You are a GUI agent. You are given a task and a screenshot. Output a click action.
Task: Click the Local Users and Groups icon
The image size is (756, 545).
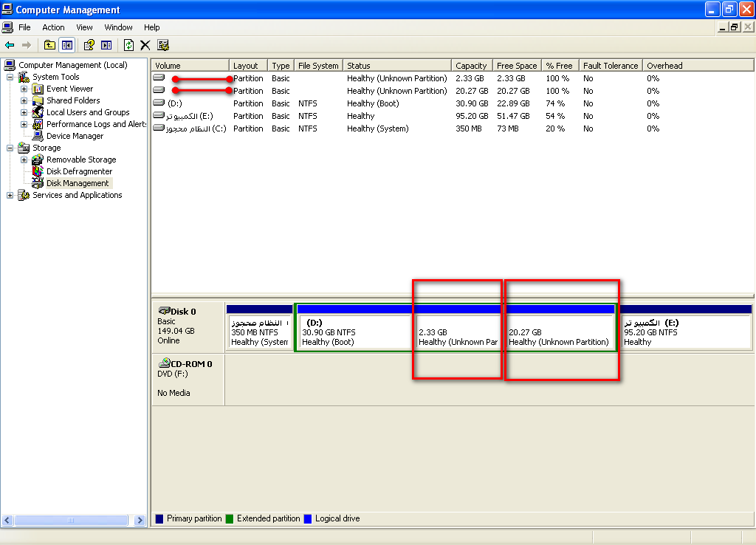tap(38, 112)
